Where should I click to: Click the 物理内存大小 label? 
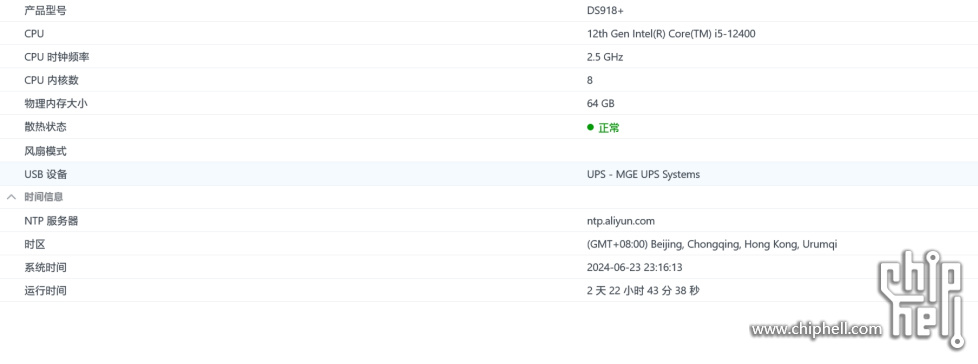click(56, 103)
